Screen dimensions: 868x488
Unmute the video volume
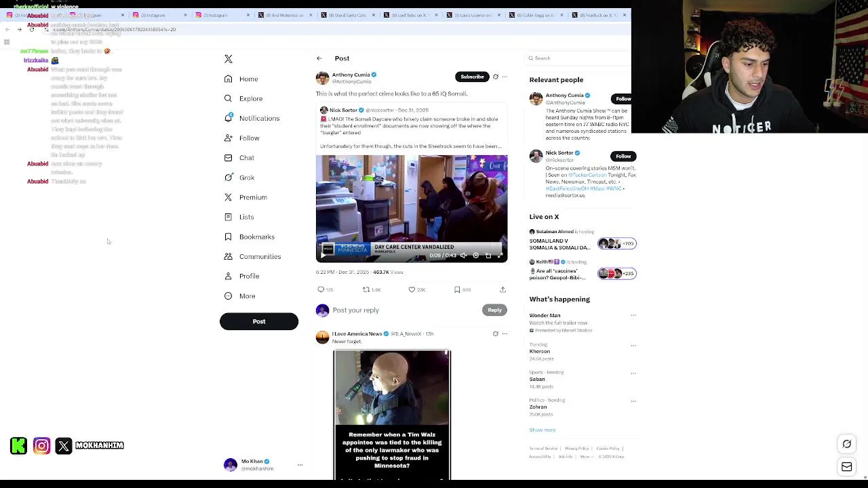[x=463, y=256]
